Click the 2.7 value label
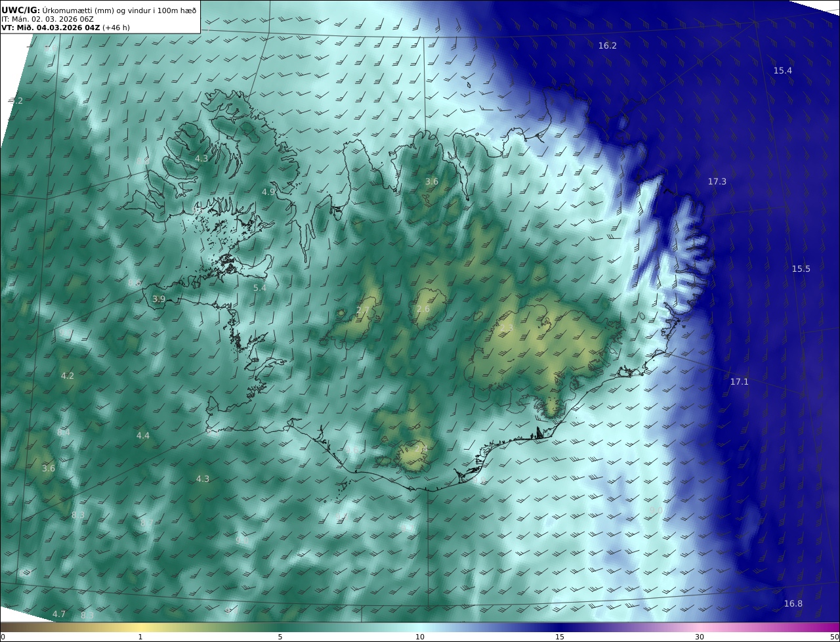 [x=363, y=310]
